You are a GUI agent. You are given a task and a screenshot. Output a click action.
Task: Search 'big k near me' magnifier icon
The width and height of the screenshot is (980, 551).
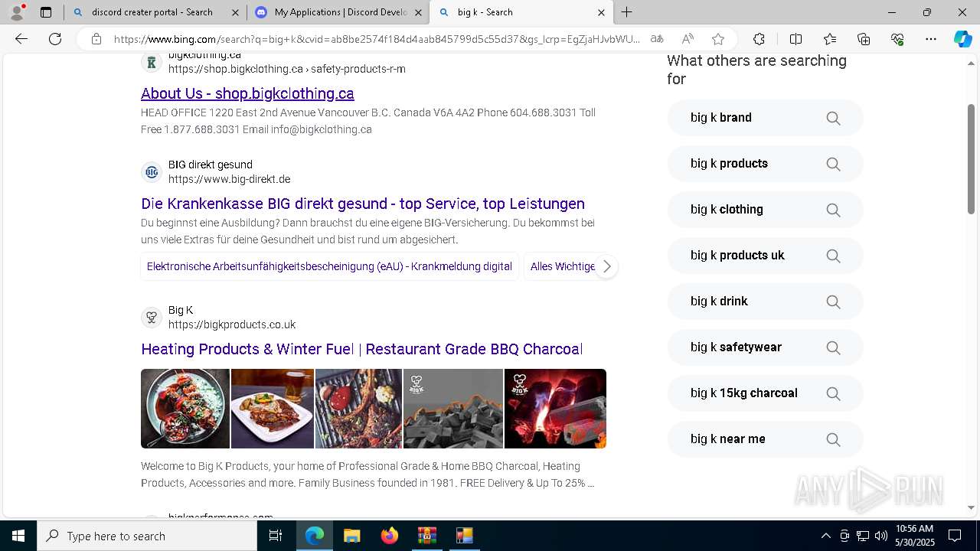point(833,439)
